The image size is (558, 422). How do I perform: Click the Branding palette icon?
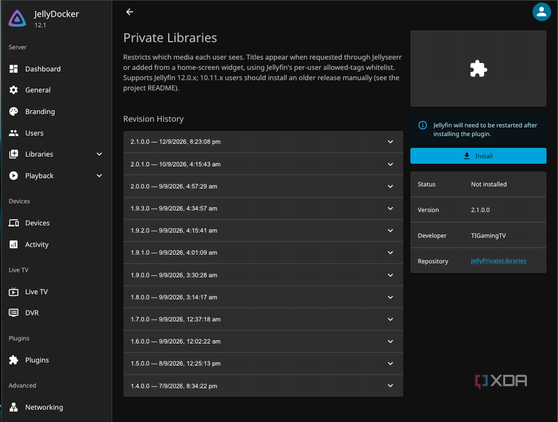[x=14, y=111]
